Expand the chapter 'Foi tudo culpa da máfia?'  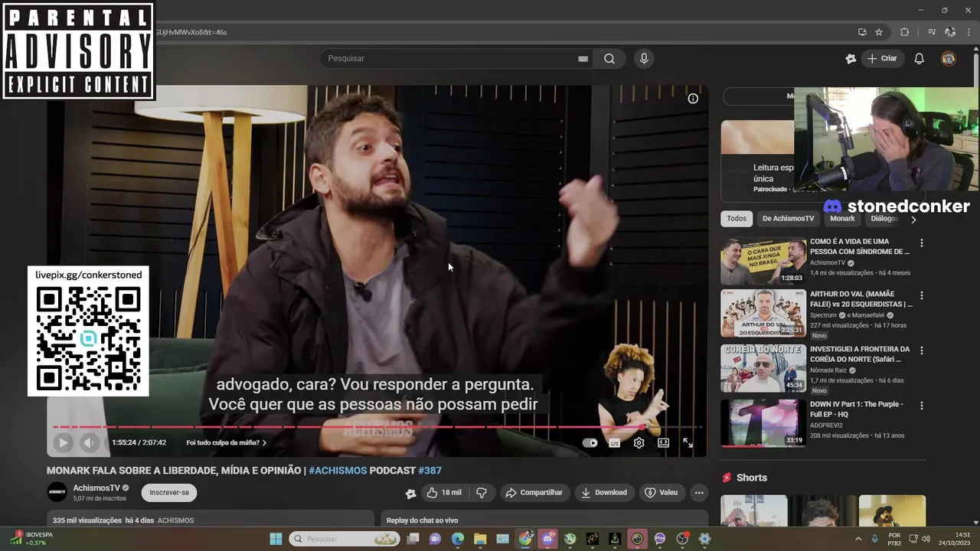227,442
